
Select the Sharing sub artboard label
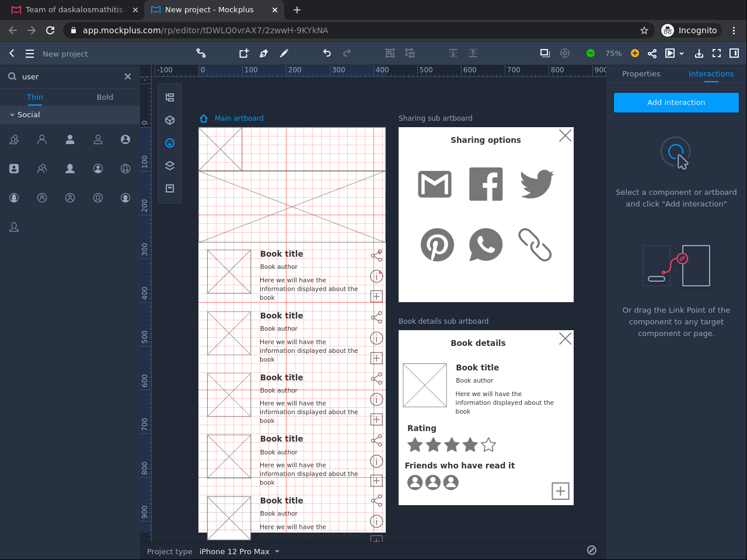[x=435, y=118]
